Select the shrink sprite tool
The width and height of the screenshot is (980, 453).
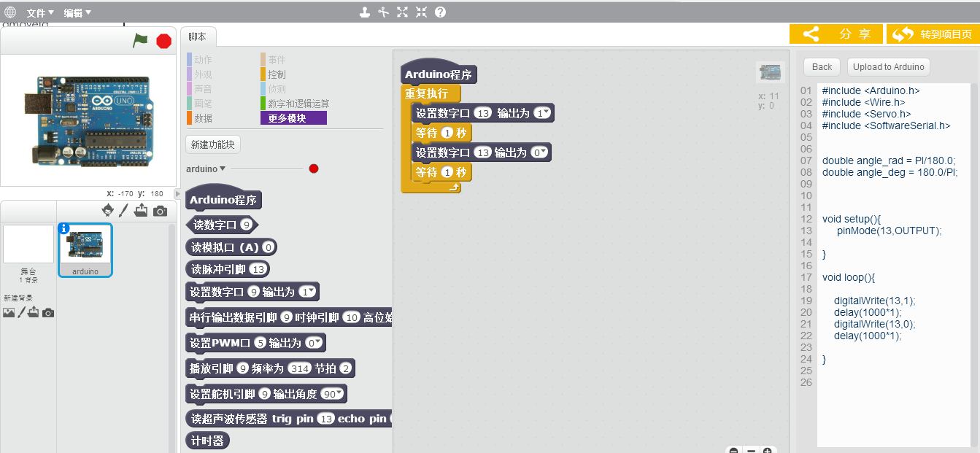click(x=421, y=12)
